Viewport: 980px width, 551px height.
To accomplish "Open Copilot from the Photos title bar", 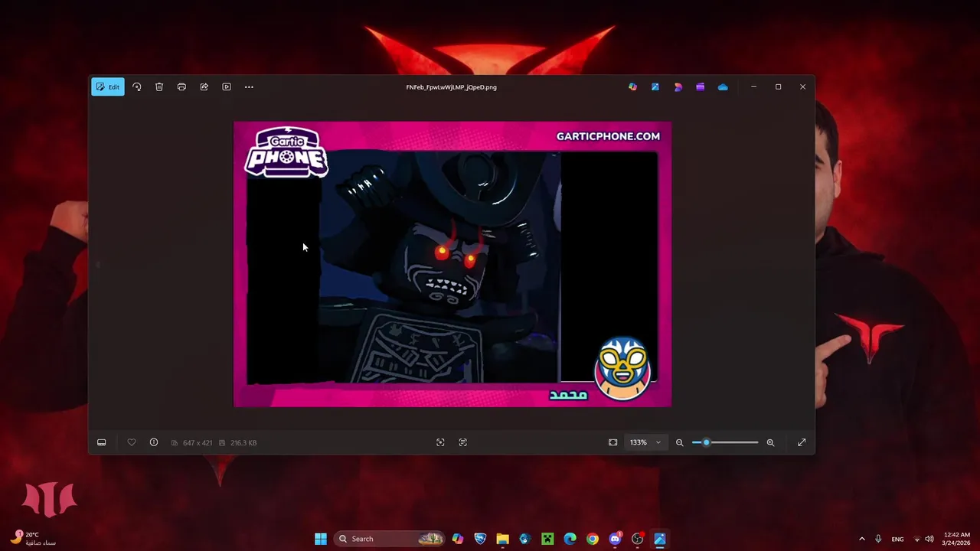I will point(632,86).
